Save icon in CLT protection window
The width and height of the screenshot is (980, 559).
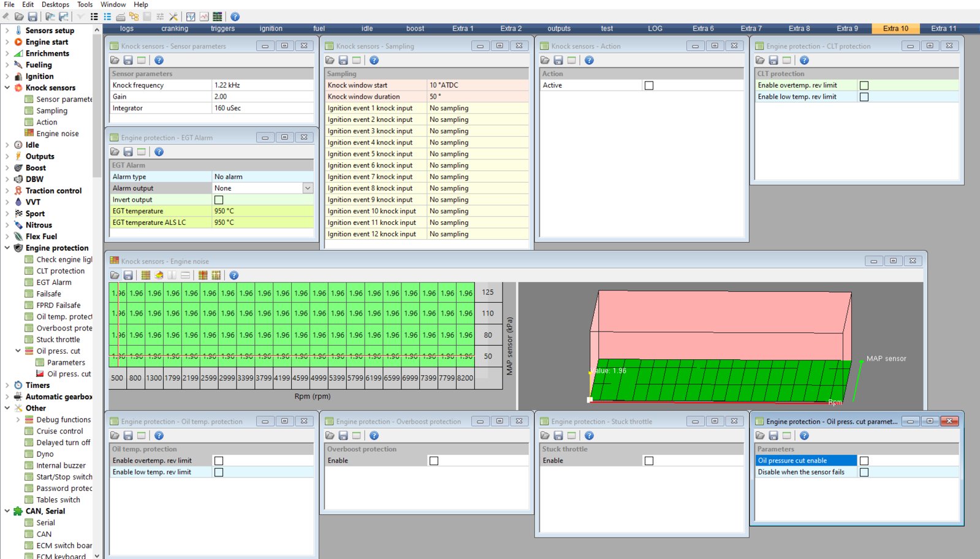[773, 60]
